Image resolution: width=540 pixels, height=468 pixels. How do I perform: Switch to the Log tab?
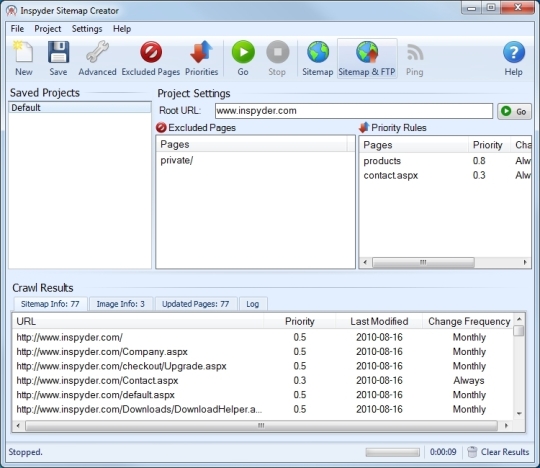252,304
